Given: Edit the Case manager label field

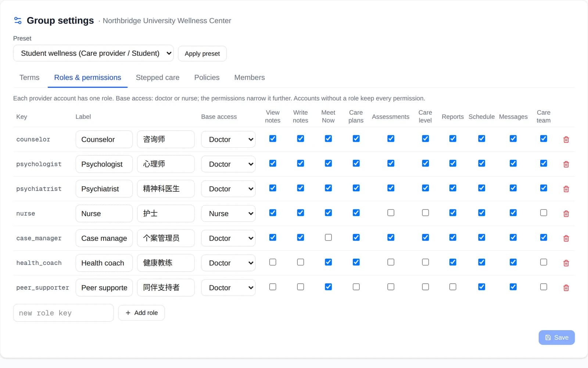Looking at the screenshot, I should tap(104, 238).
